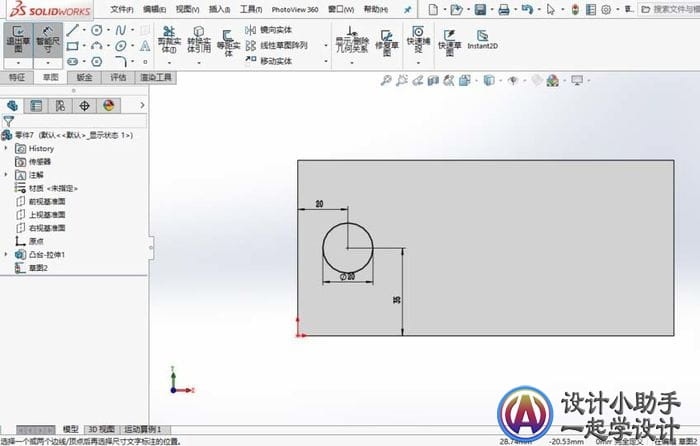Click Linear Sketch Pattern (线性草图阵列)

point(277,46)
